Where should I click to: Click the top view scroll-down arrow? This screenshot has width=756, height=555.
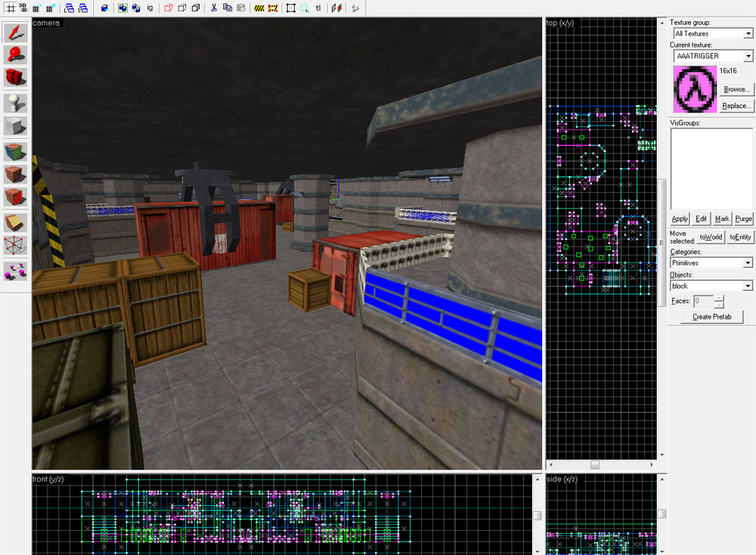coord(662,454)
